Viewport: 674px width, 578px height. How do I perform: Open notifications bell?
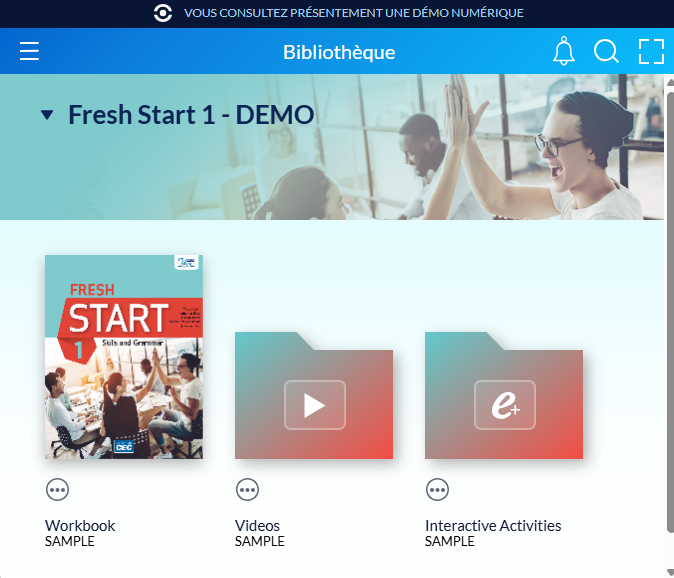(x=564, y=51)
